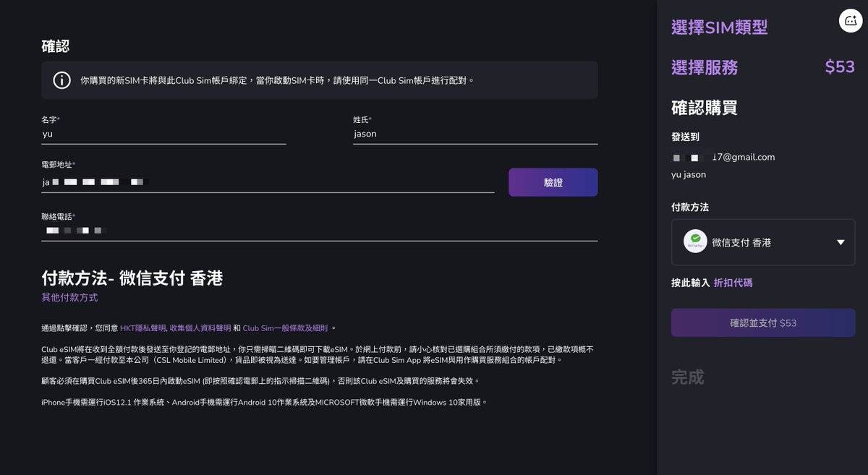Open the 收集個人資料聲明 link
The image size is (868, 475).
200,328
